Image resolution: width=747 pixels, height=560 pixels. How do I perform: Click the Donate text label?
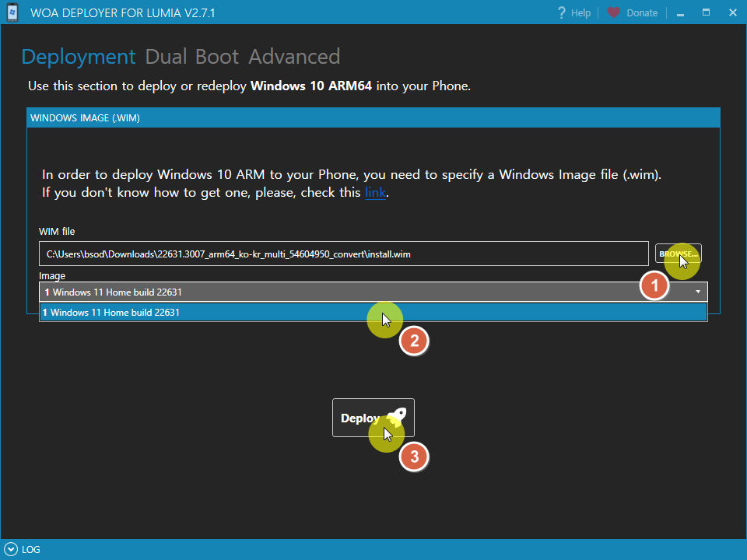642,13
